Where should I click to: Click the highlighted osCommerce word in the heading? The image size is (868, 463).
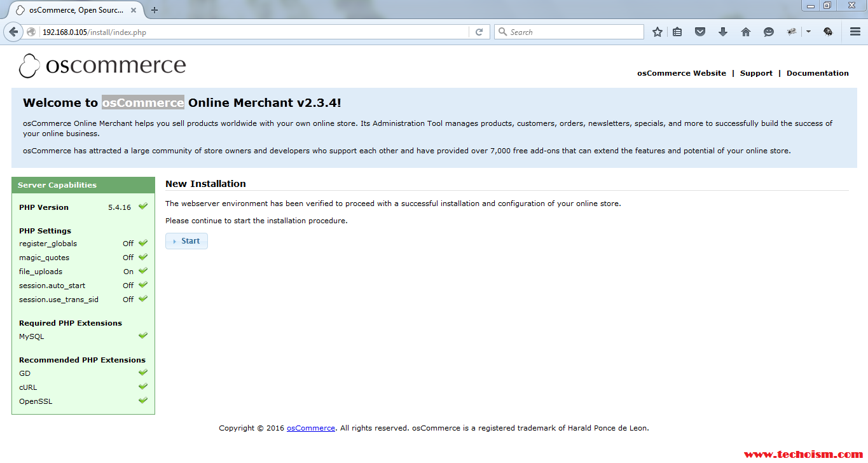[x=143, y=103]
